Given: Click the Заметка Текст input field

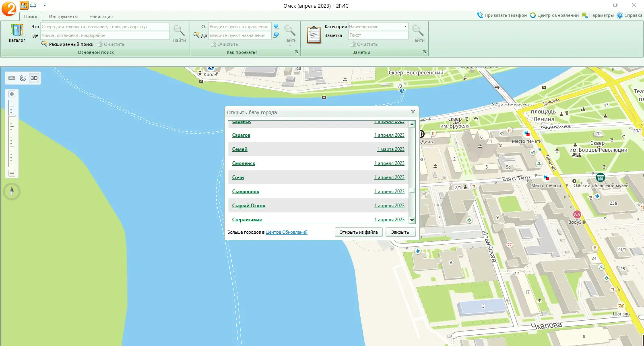Looking at the screenshot, I should point(378,35).
